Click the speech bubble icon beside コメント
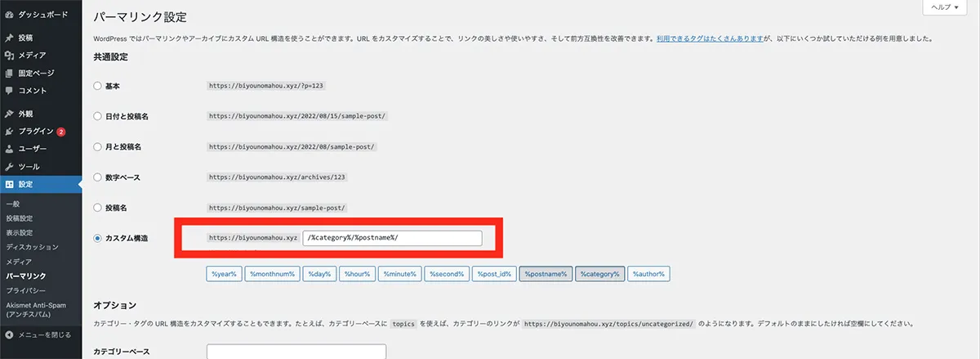Image resolution: width=980 pixels, height=359 pixels. 9,90
